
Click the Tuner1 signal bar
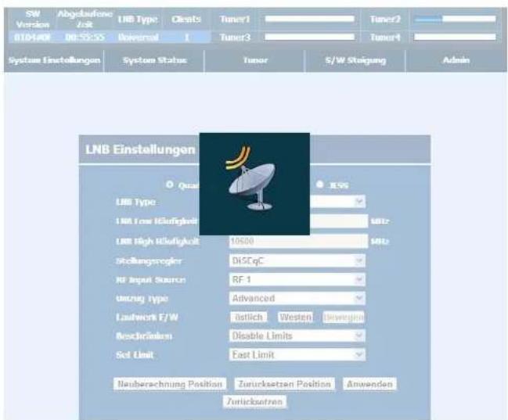pyautogui.click(x=309, y=19)
